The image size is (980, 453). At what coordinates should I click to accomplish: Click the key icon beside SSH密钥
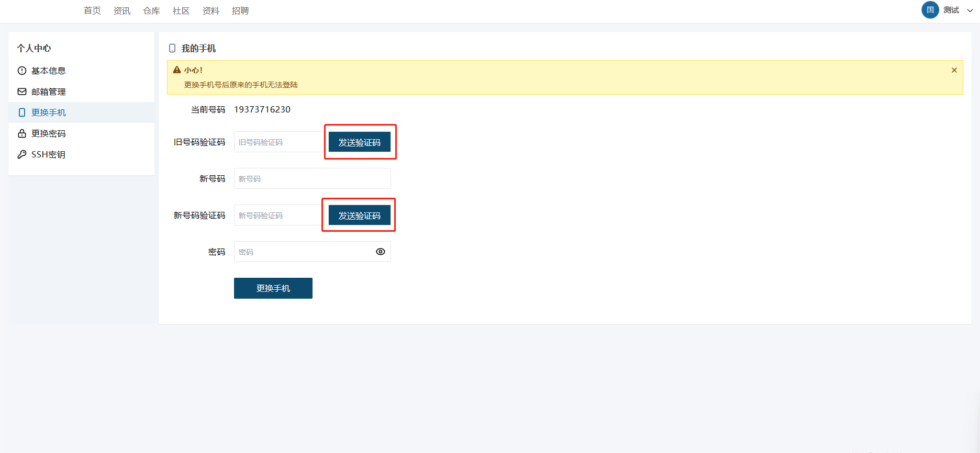[x=22, y=154]
